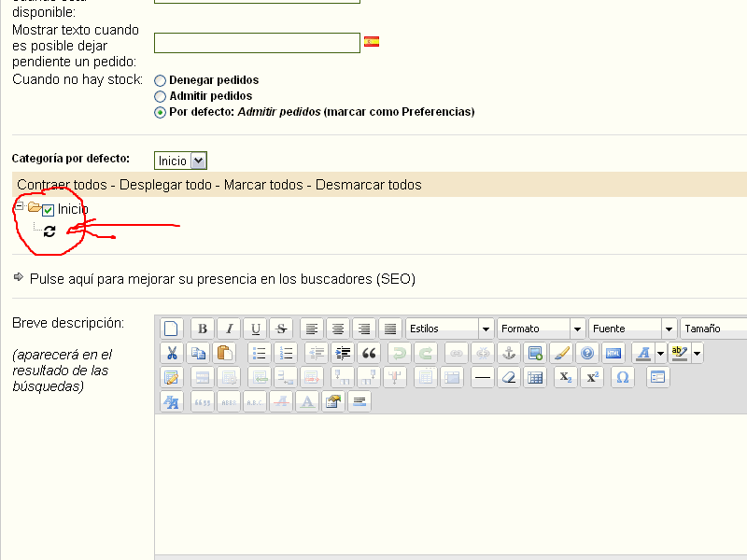The image size is (747, 560).
Task: Click the Contraer todos link
Action: tap(62, 185)
